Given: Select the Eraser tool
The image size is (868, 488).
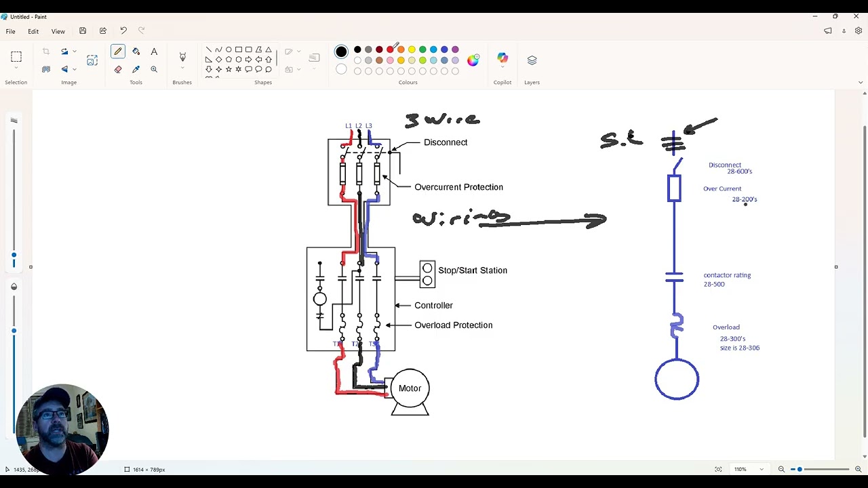Looking at the screenshot, I should (x=118, y=69).
